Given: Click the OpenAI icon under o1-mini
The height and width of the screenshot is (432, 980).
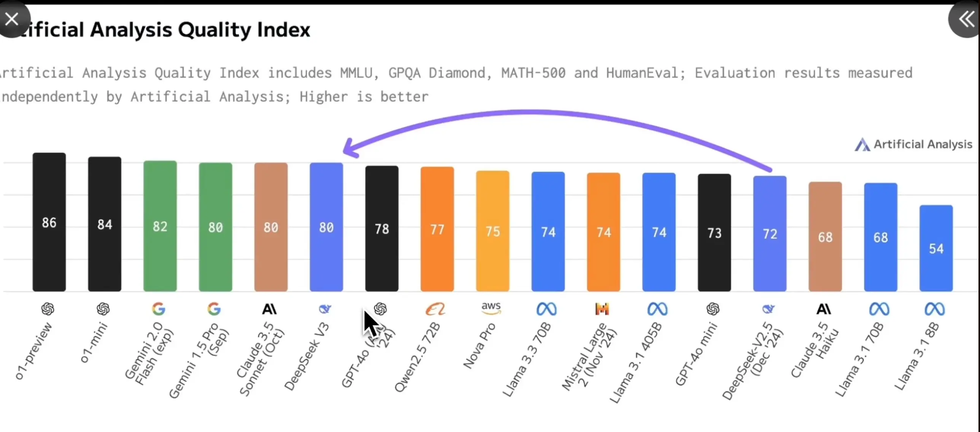Looking at the screenshot, I should click(x=103, y=308).
